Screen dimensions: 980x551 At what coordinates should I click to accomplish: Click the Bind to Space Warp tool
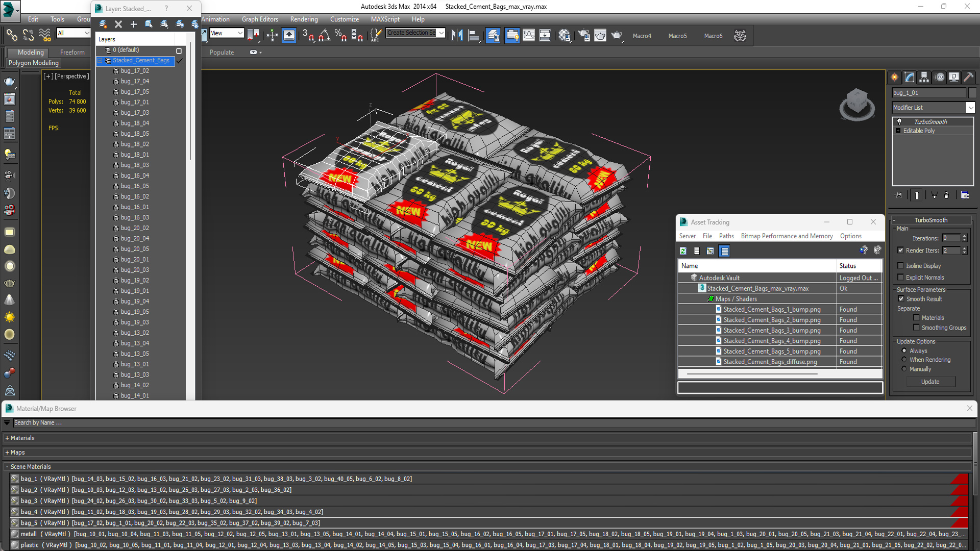(x=45, y=35)
